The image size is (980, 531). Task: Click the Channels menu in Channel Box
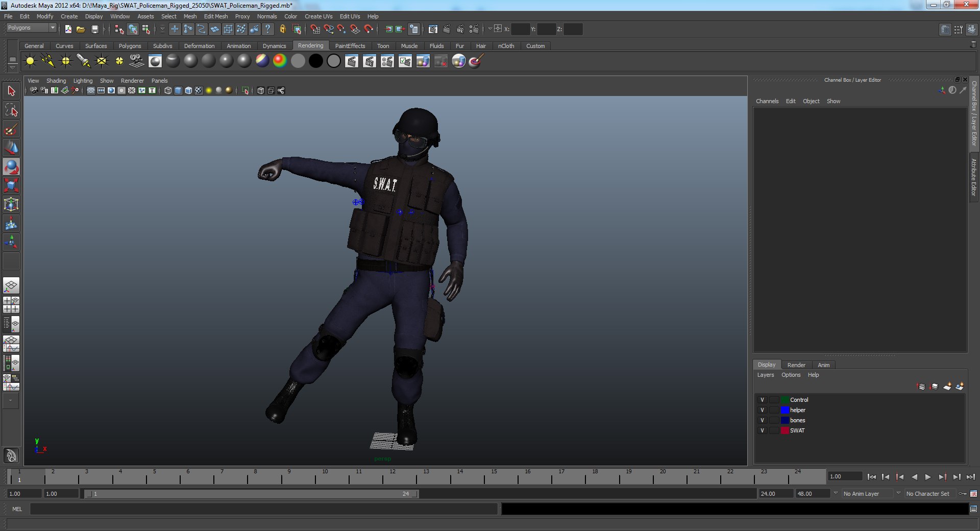click(x=767, y=101)
